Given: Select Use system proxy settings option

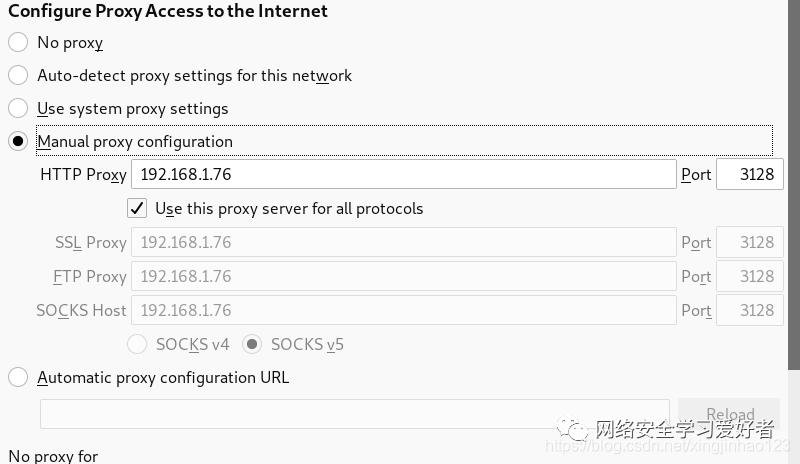Looking at the screenshot, I should pyautogui.click(x=18, y=108).
